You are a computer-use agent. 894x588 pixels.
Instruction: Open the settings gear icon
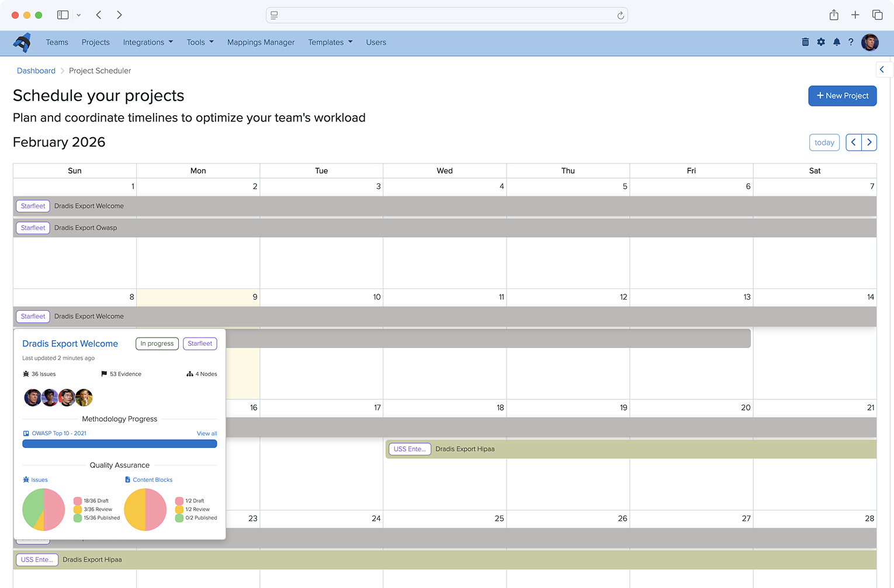tap(821, 42)
